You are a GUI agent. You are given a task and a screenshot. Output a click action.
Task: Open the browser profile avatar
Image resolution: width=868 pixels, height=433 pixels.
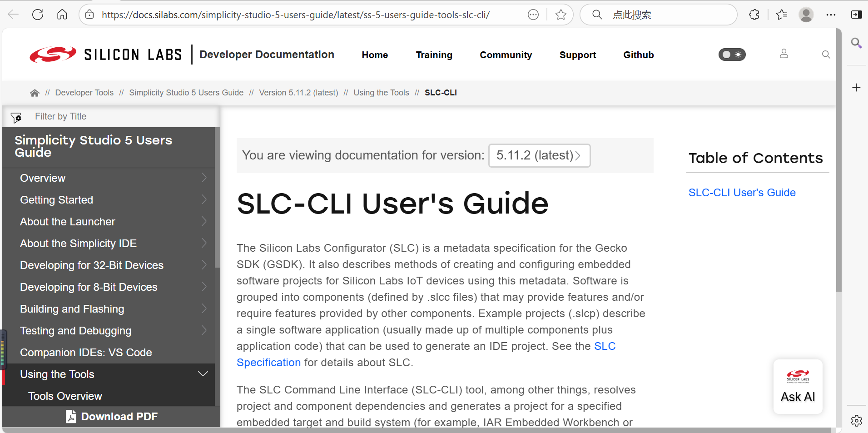[x=806, y=15]
